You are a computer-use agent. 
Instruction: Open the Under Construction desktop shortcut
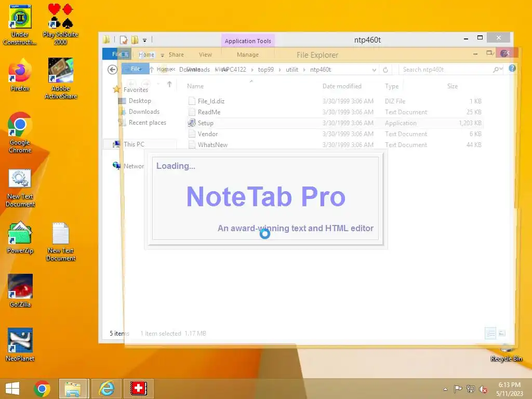tap(20, 24)
